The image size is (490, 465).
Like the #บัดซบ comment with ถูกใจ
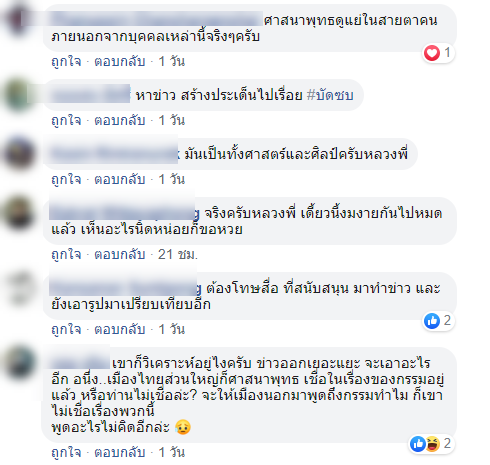click(66, 120)
